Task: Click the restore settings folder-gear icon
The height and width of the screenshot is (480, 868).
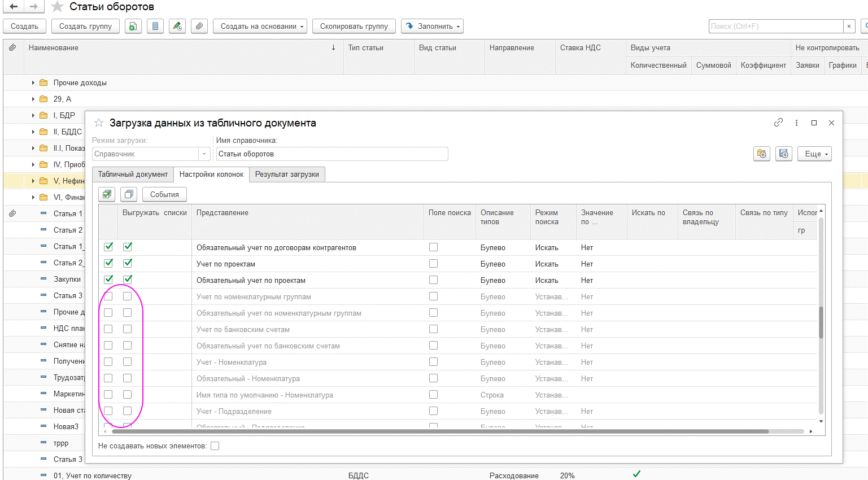Action: pyautogui.click(x=762, y=154)
